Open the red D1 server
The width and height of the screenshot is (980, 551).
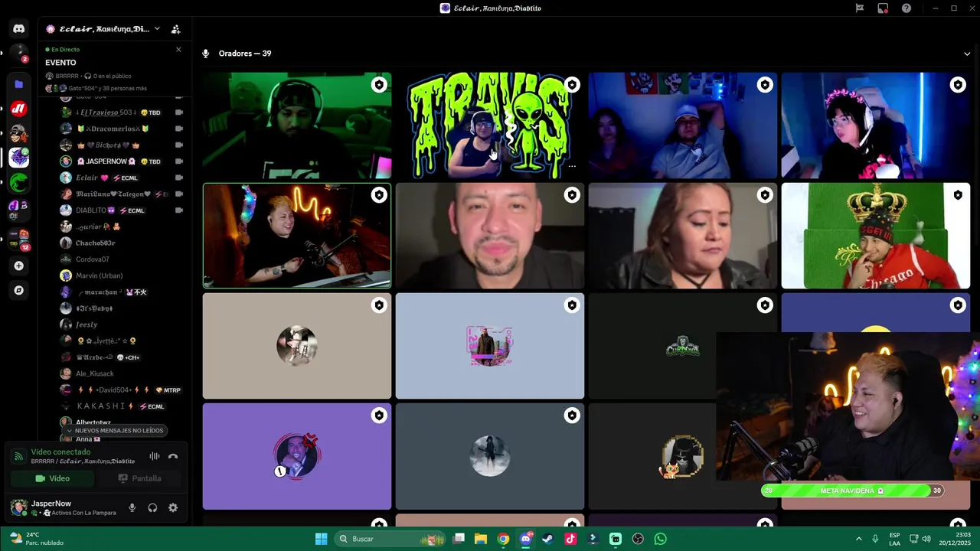click(19, 109)
